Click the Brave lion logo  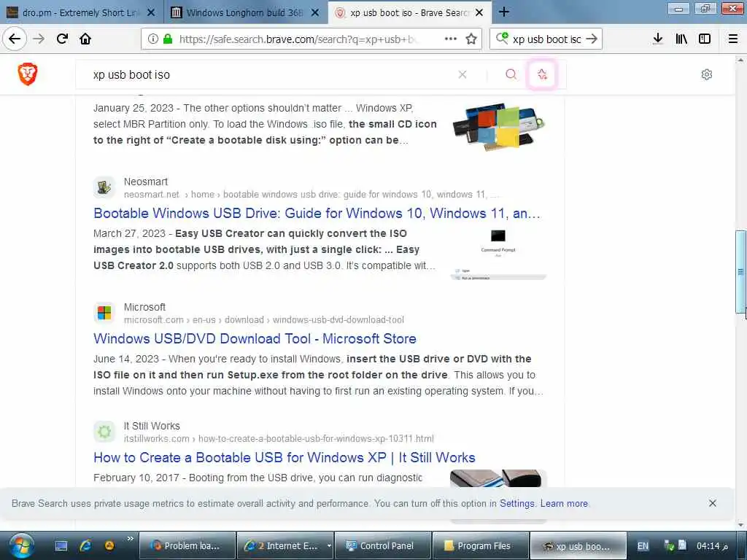[x=27, y=74]
